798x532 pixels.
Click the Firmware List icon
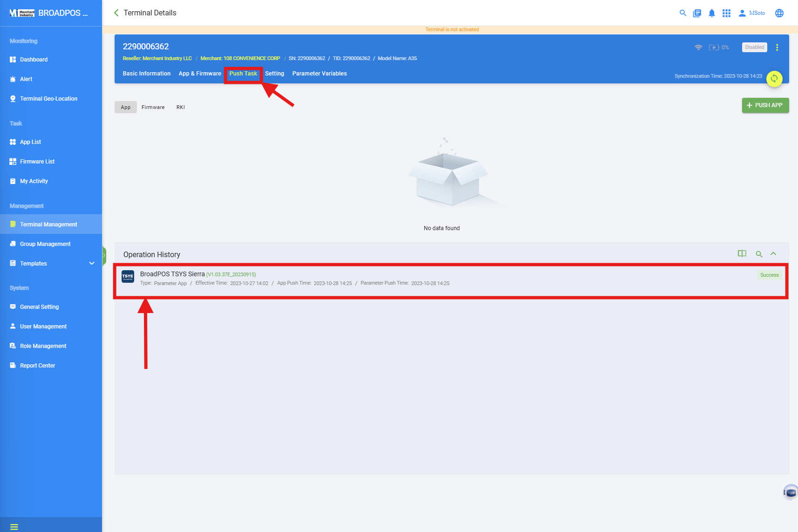tap(13, 162)
